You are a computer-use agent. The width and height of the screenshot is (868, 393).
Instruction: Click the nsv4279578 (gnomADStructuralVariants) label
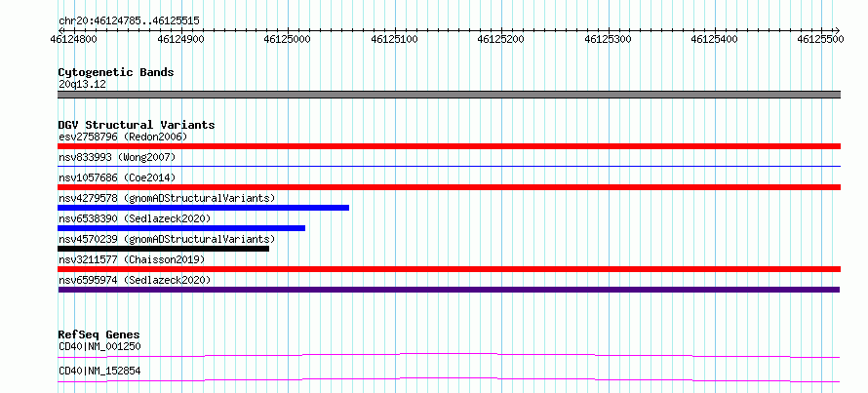[x=167, y=198]
